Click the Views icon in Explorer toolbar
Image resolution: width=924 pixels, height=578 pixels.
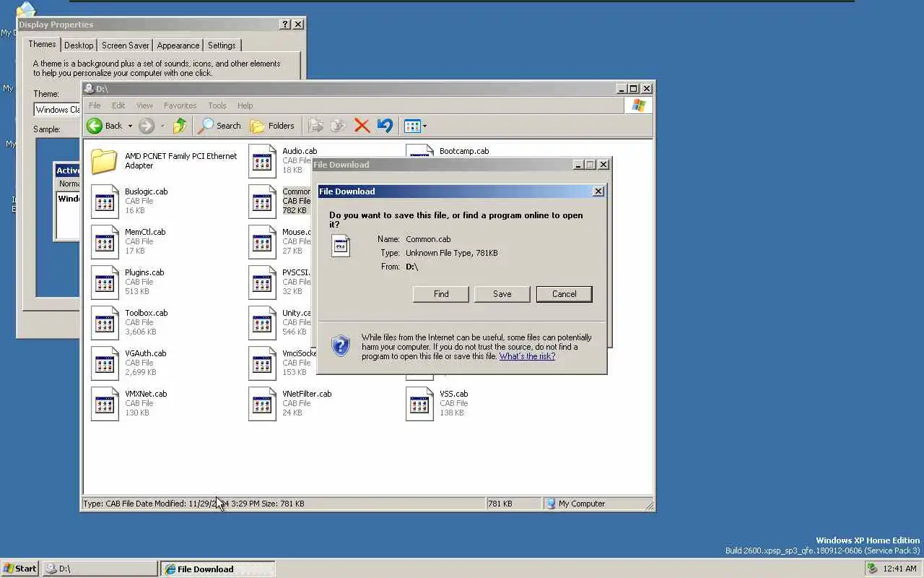click(412, 126)
